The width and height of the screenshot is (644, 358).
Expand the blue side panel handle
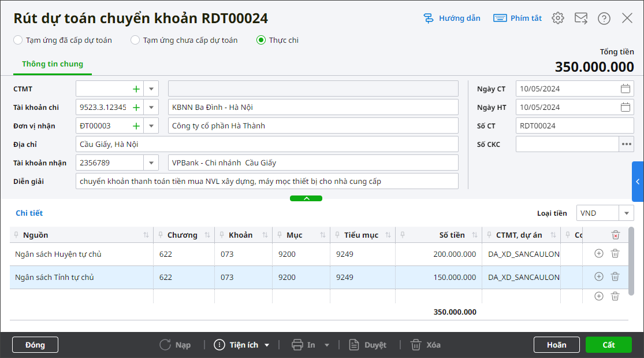tap(638, 182)
